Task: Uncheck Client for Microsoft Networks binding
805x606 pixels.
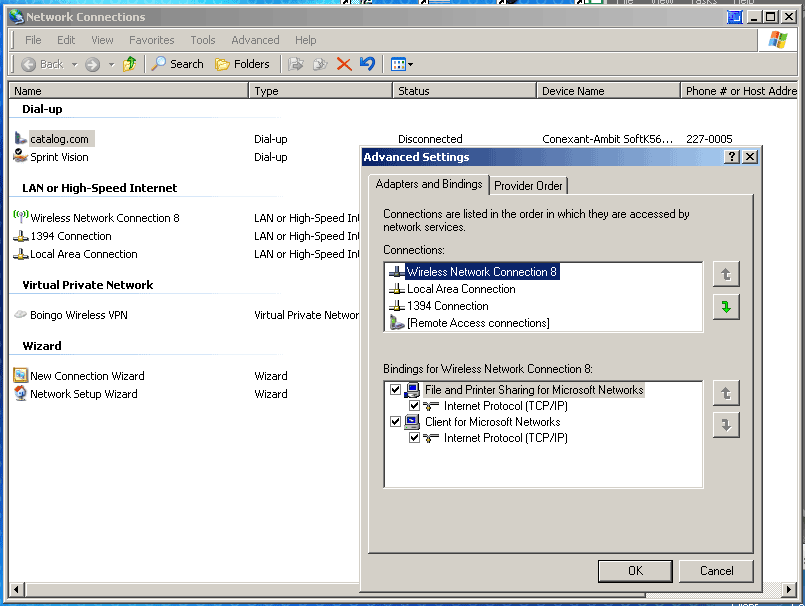Action: tap(396, 422)
